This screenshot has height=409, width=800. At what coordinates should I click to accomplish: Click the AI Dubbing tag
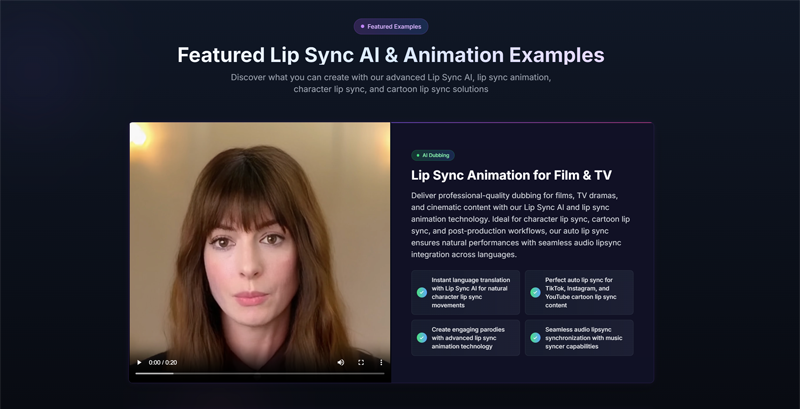[x=433, y=155]
